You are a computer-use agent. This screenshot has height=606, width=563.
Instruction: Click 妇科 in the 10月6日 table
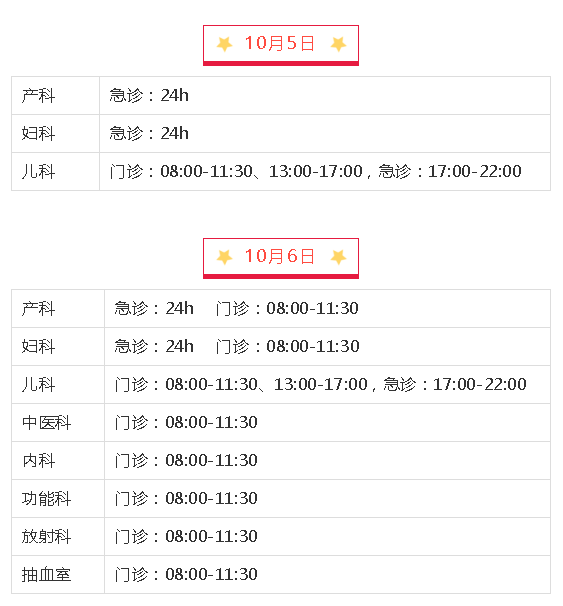38,346
